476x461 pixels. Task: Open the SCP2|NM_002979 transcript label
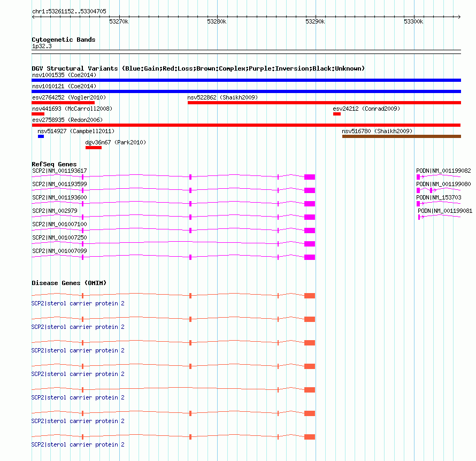[55, 211]
